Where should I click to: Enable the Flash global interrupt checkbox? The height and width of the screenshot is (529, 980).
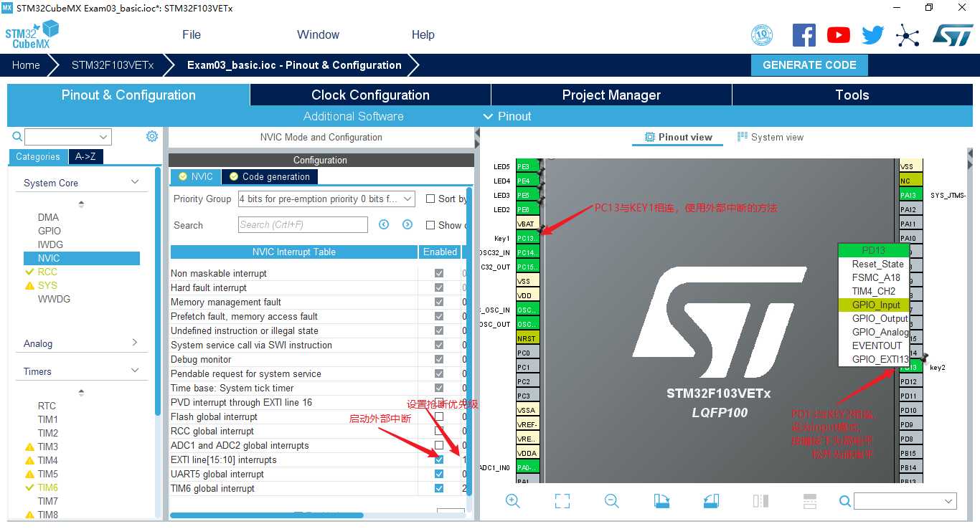pos(439,416)
